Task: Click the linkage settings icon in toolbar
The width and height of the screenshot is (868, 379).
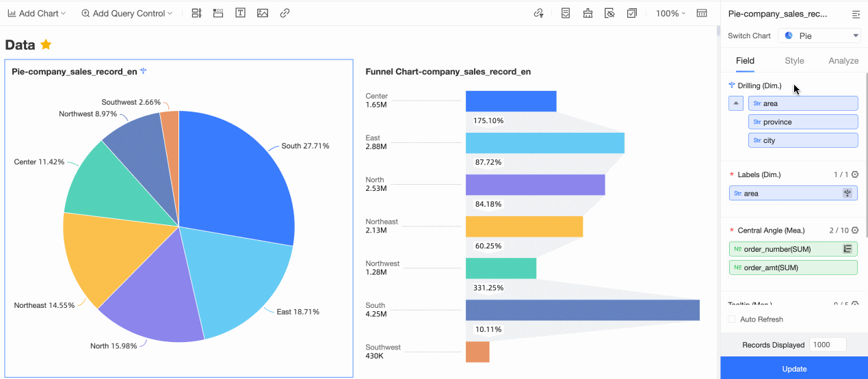Action: (x=538, y=13)
